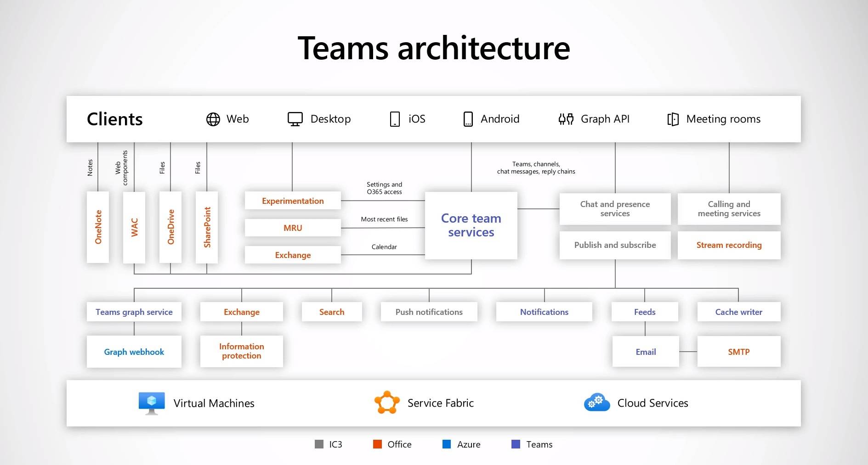Click the Information protection box

tap(241, 351)
